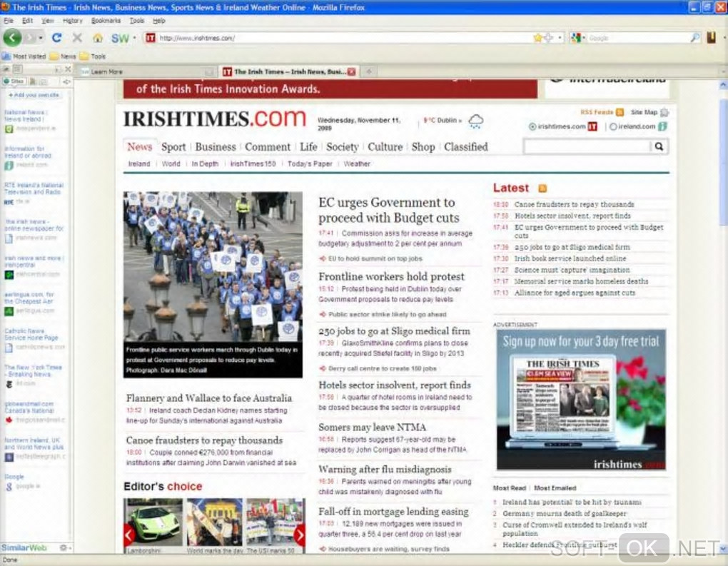Read 'EC urges Government to proceed' headline

[388, 211]
